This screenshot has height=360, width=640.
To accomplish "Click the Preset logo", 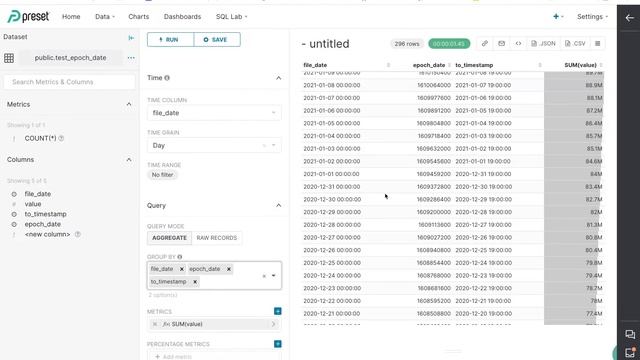I will point(28,17).
